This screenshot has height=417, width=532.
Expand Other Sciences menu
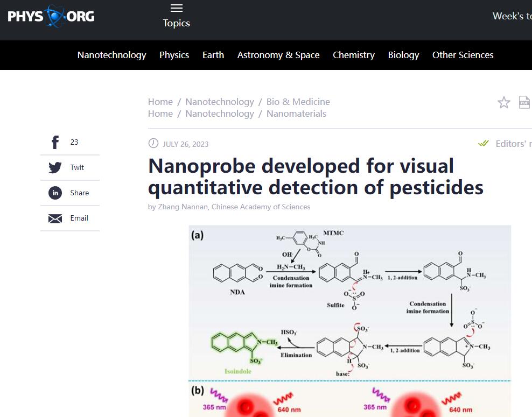[463, 55]
